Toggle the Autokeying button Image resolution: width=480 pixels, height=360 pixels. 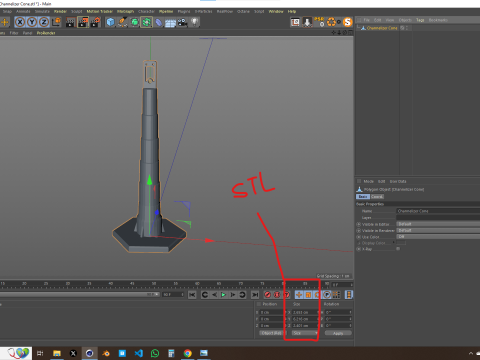[277, 295]
